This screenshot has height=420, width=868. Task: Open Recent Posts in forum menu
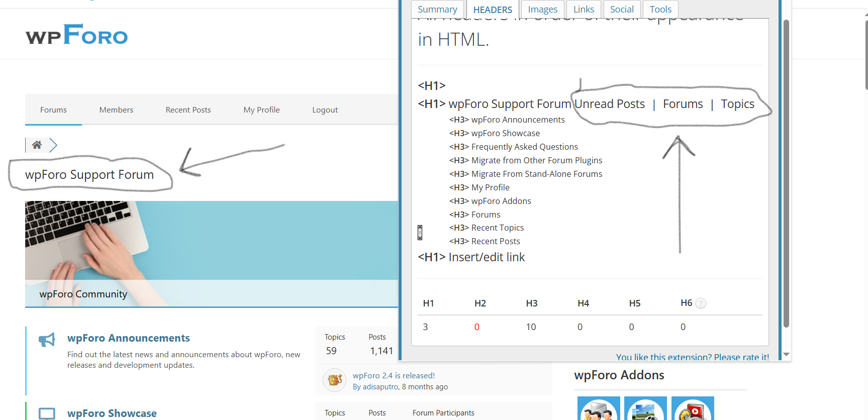coord(188,110)
